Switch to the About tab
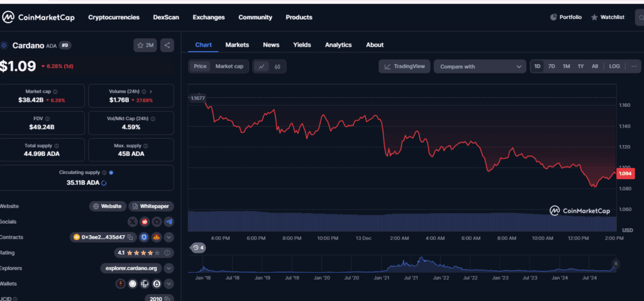Viewport: 644px width, 301px height. [375, 45]
